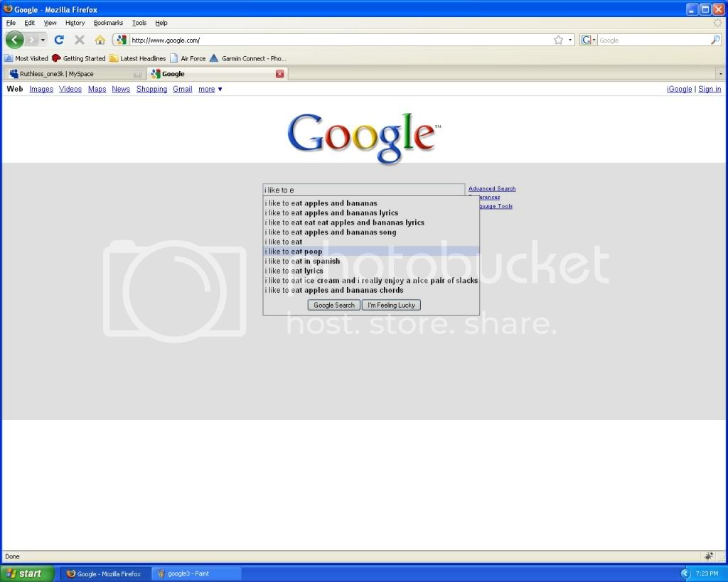
Task: Bookmark this page with the star icon
Action: coord(559,40)
